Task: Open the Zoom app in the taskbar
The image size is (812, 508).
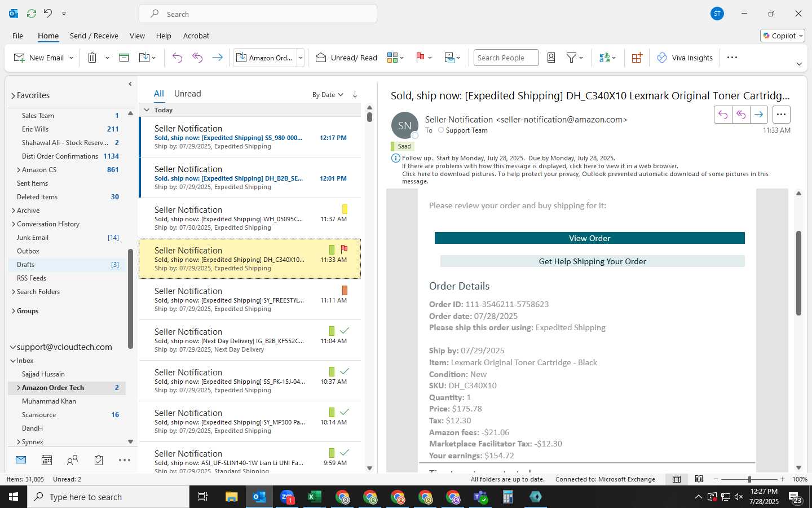Action: (x=287, y=497)
